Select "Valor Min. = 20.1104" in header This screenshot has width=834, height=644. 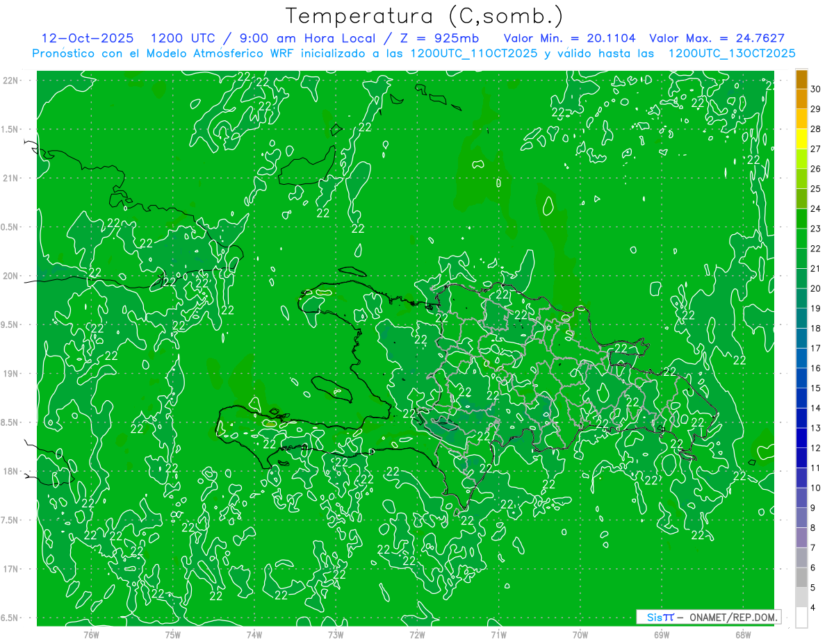569,38
